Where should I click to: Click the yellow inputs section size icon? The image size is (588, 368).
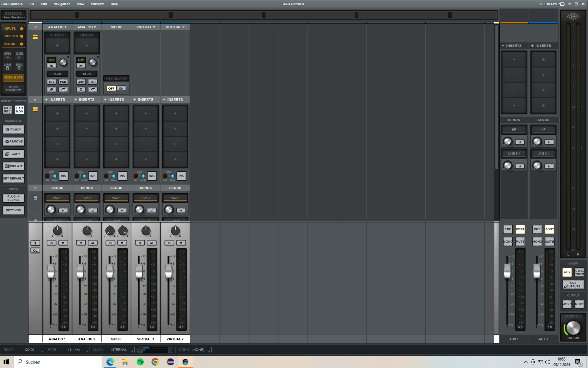click(35, 36)
